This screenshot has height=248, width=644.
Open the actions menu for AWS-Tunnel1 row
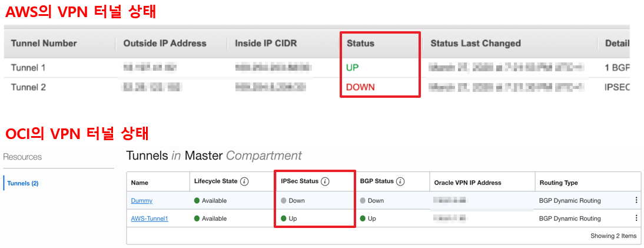point(636,219)
